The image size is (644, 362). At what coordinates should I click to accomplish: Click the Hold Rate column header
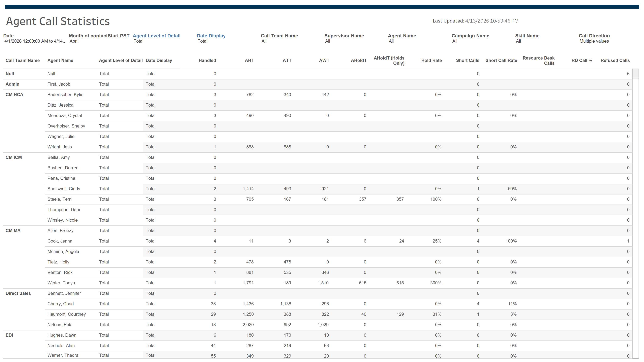coord(431,60)
